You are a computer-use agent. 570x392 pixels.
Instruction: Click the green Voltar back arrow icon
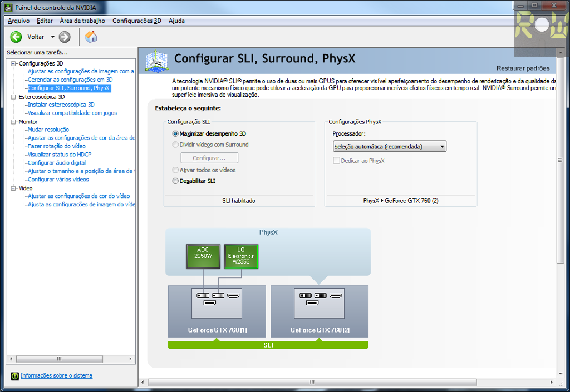pos(16,37)
